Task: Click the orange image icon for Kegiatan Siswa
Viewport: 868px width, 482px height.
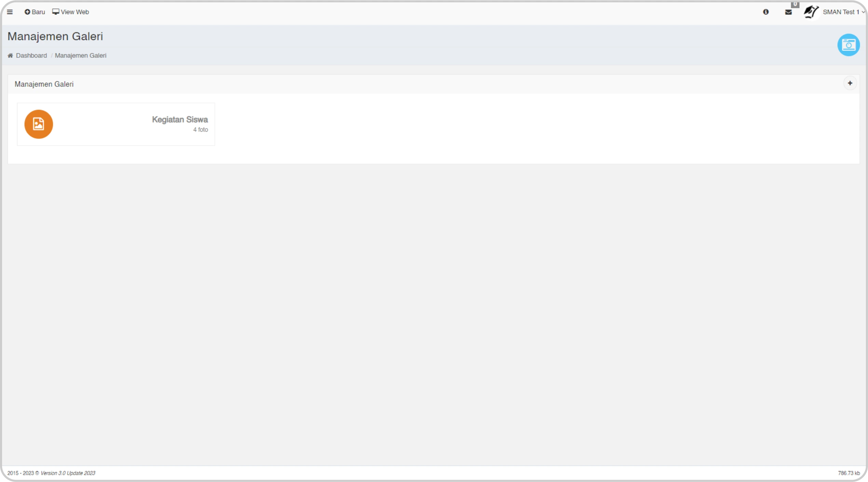Action: tap(39, 124)
